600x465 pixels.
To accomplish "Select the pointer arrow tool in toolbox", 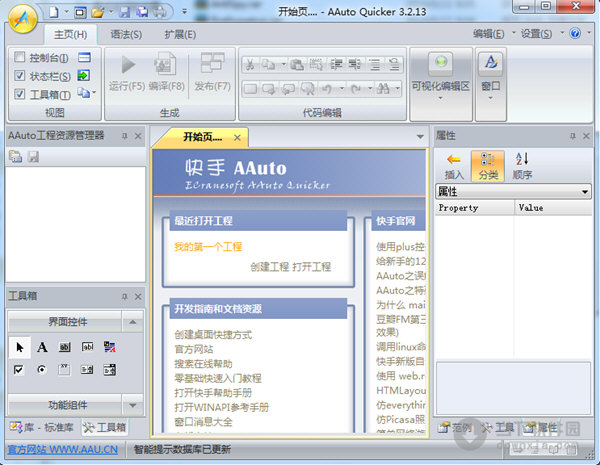I will (19, 347).
